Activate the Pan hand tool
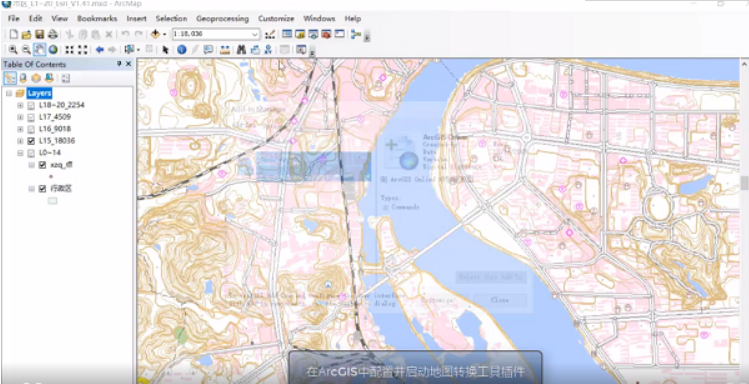The height and width of the screenshot is (384, 749). pos(40,49)
